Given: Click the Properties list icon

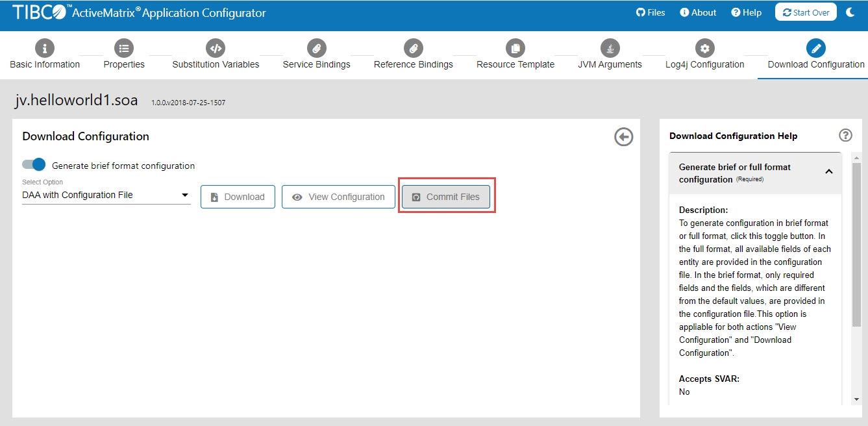Looking at the screenshot, I should [x=124, y=48].
